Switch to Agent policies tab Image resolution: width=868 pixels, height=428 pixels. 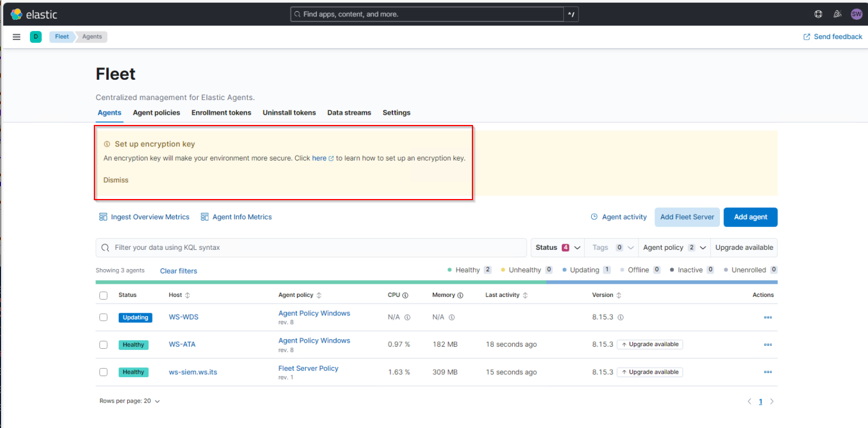[157, 113]
